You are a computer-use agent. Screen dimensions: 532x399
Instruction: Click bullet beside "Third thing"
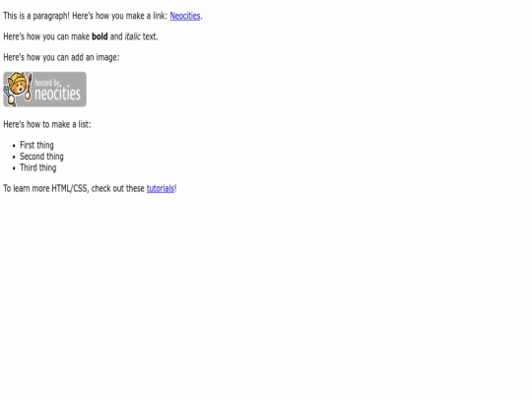14,168
